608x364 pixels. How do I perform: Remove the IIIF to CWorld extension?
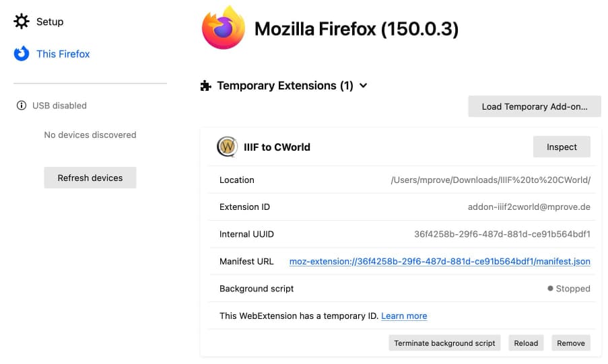pyautogui.click(x=571, y=343)
